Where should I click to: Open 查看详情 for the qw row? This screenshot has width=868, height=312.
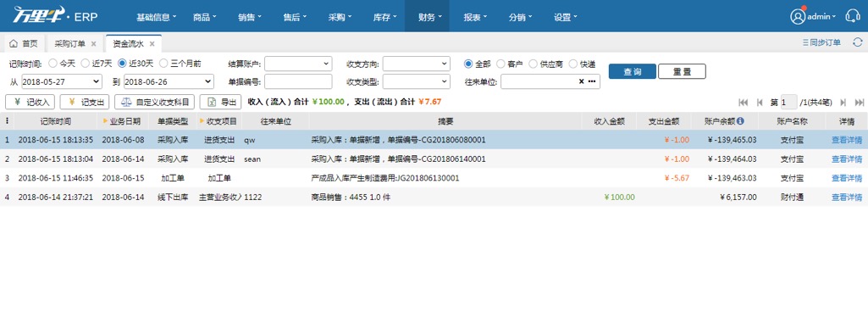847,140
